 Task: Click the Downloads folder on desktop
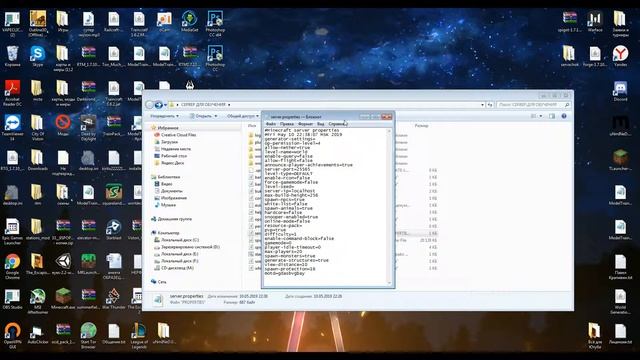click(x=38, y=160)
